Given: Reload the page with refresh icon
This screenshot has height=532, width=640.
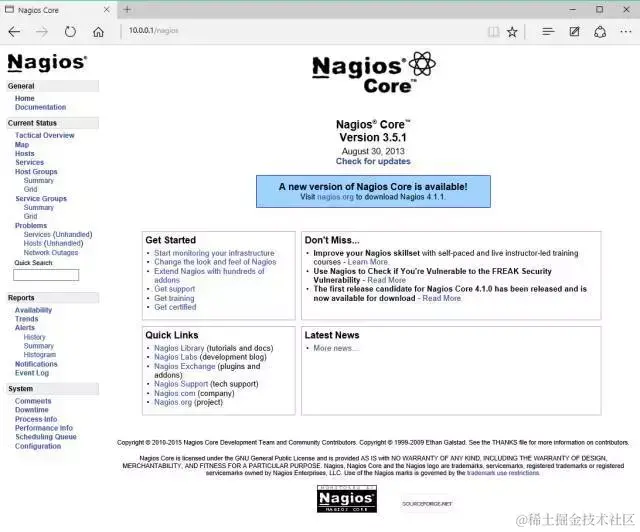Looking at the screenshot, I should [x=70, y=31].
